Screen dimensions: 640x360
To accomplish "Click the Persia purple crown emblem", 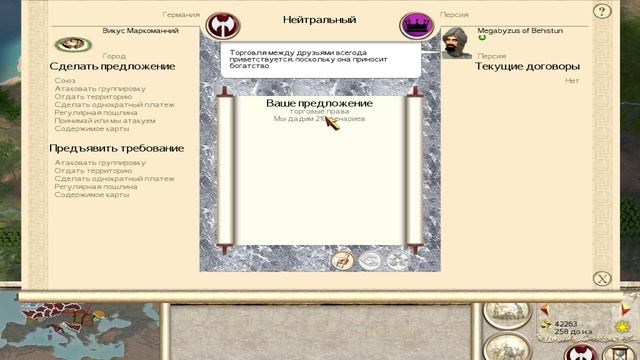I will [416, 26].
